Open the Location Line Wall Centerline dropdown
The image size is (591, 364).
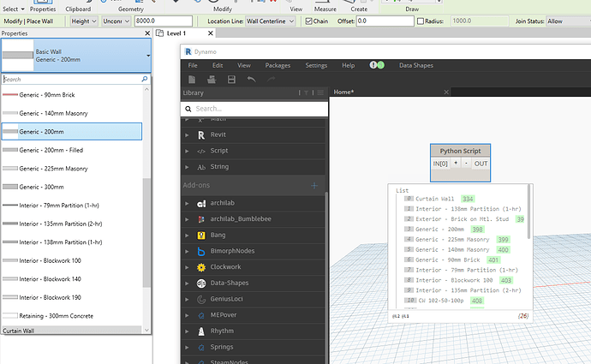pos(271,21)
